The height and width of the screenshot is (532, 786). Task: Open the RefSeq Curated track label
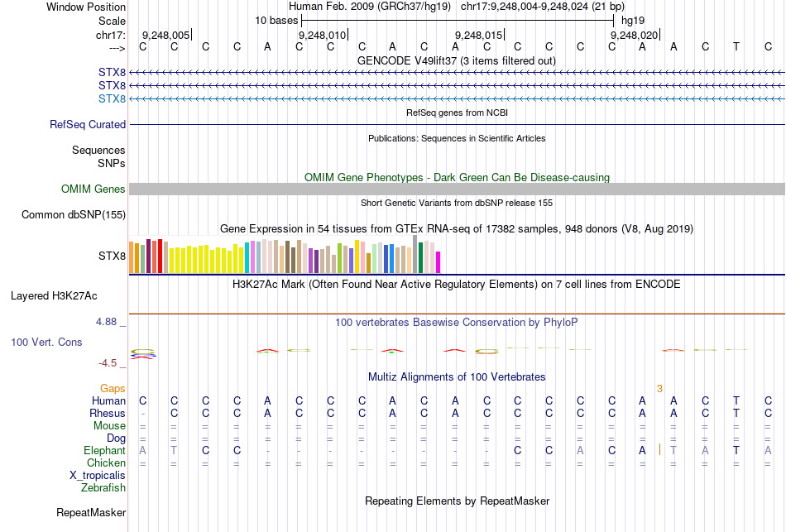point(88,124)
